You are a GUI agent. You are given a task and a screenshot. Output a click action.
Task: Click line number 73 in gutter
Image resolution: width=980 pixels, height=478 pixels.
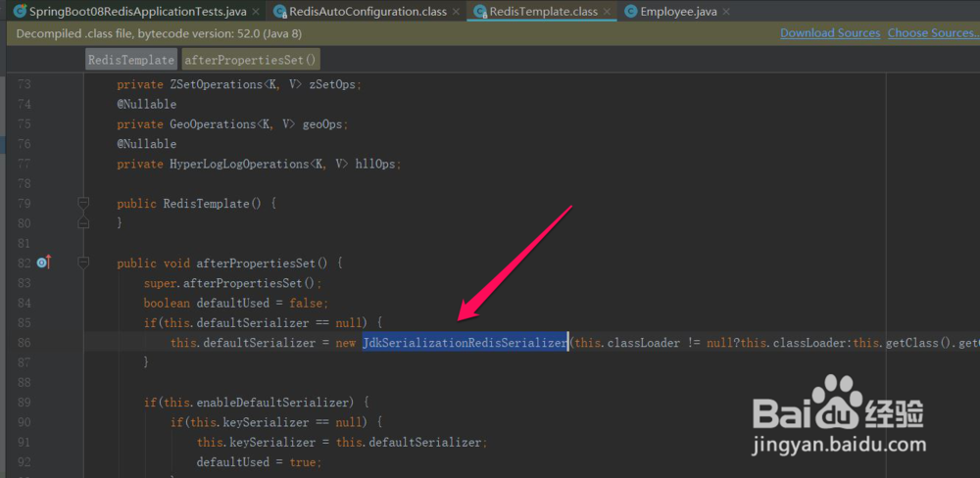point(24,84)
